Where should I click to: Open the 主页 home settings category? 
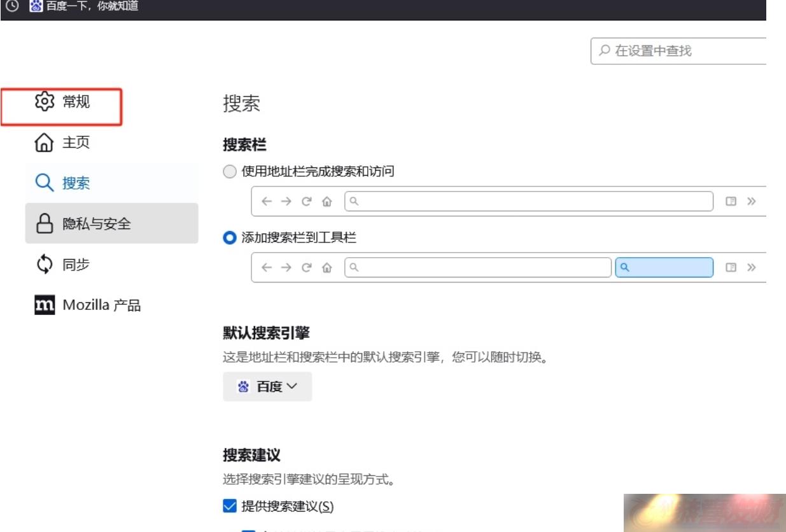[x=111, y=143]
